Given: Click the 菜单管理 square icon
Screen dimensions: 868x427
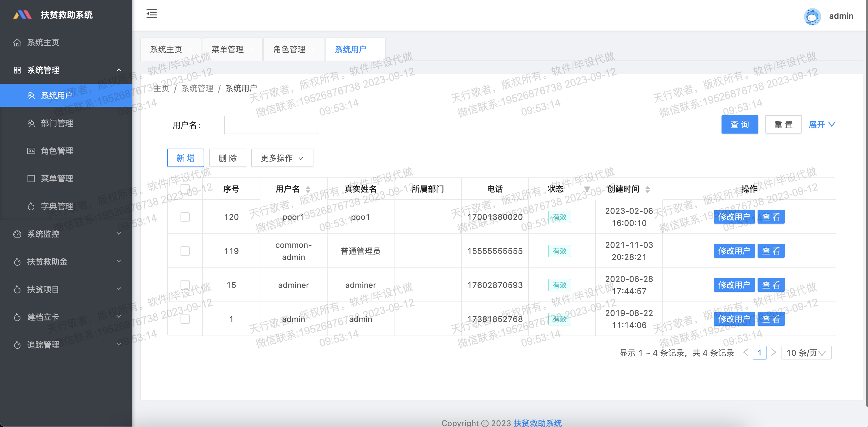Looking at the screenshot, I should 31,179.
